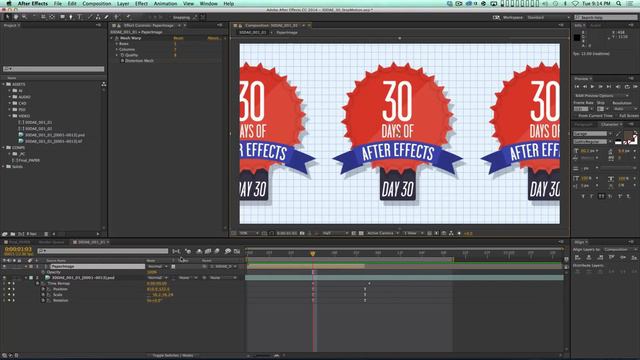This screenshot has height=360, width=640.
Task: Select the Hand tool
Action: tap(16, 17)
